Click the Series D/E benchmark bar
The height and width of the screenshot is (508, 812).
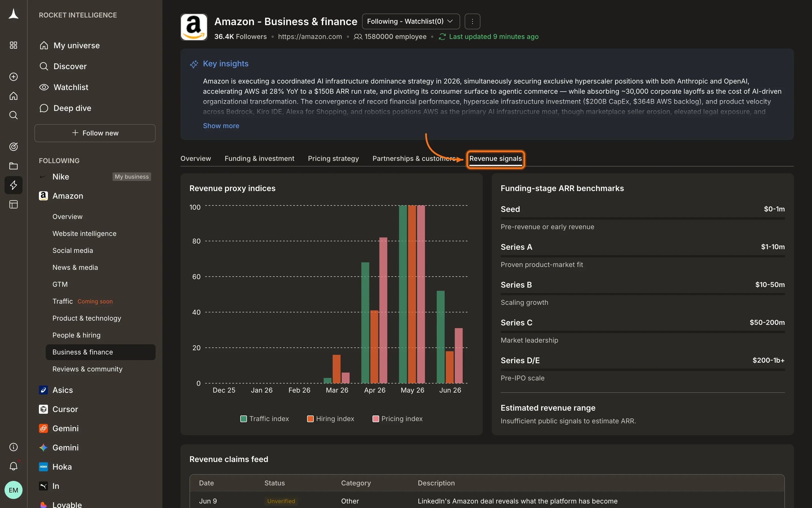coord(643,370)
